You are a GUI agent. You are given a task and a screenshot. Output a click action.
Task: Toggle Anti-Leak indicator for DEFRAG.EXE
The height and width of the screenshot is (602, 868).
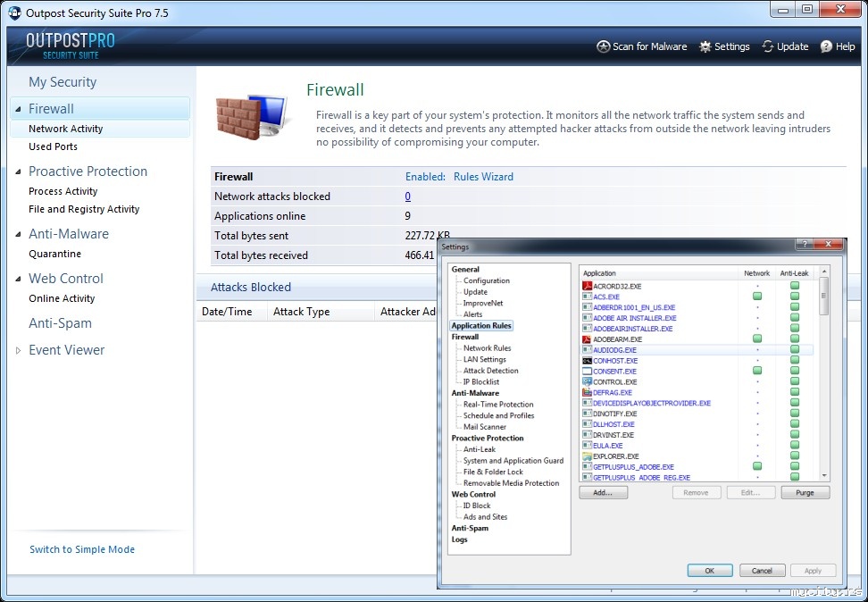[795, 392]
